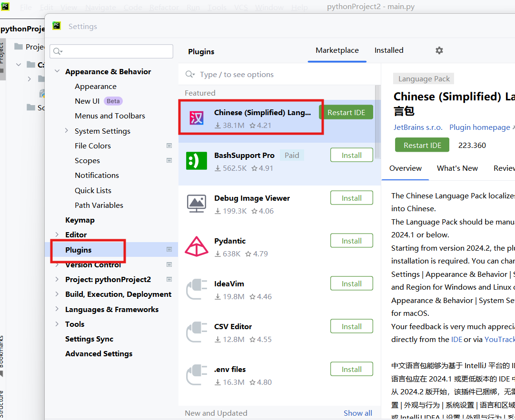The image size is (515, 420).
Task: Click the project-level icon beside Scopes
Action: pos(169,160)
